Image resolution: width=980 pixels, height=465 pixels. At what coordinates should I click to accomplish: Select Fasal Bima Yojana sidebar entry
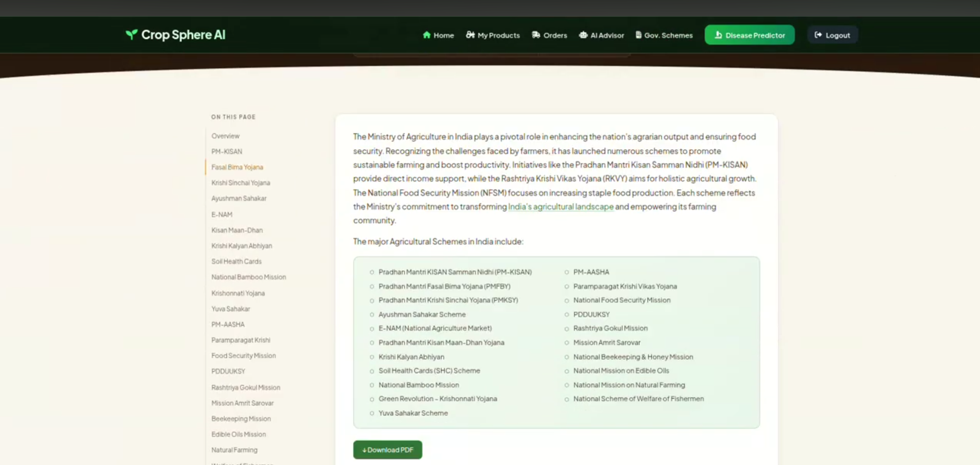click(237, 167)
